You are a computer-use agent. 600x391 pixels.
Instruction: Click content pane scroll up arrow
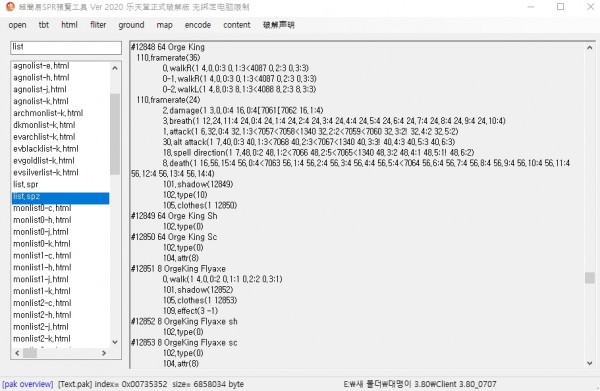(590, 47)
